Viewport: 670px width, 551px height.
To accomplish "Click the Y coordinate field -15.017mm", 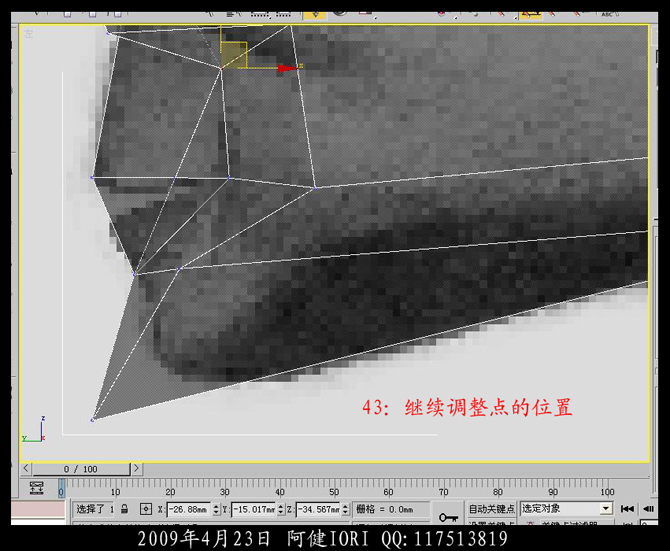I will click(x=254, y=509).
